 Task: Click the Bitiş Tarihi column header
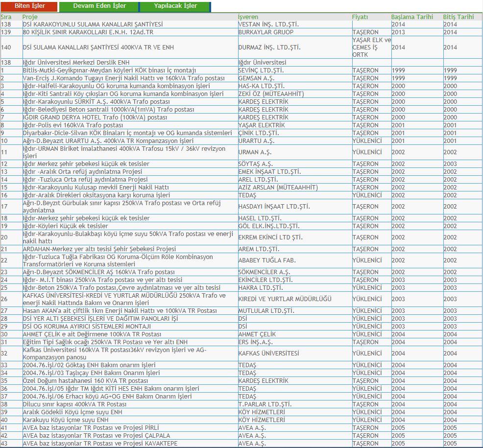tap(459, 17)
